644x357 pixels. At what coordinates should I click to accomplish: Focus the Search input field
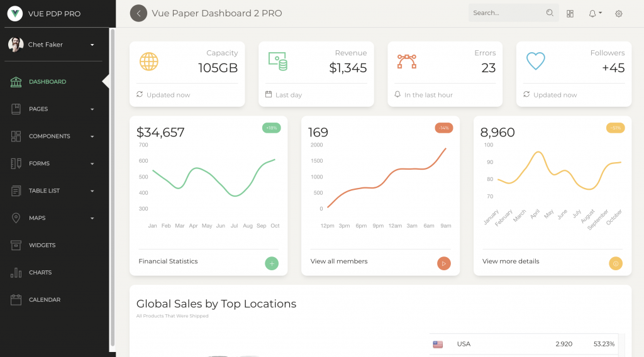(x=507, y=13)
